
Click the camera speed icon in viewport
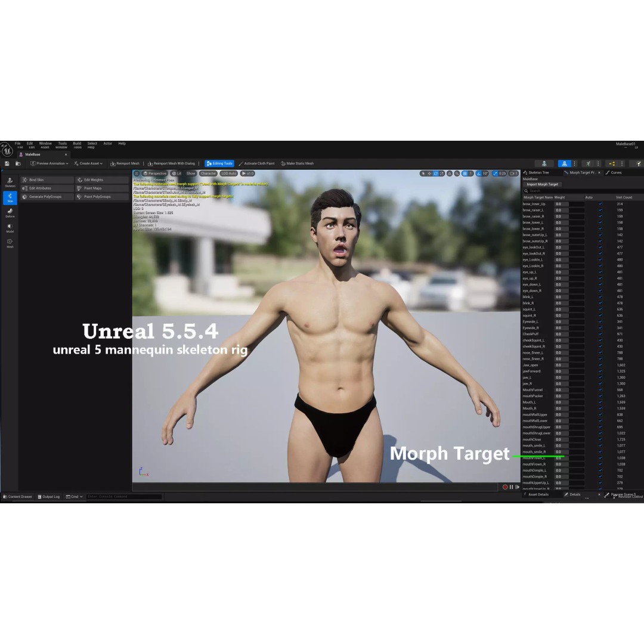[513, 174]
